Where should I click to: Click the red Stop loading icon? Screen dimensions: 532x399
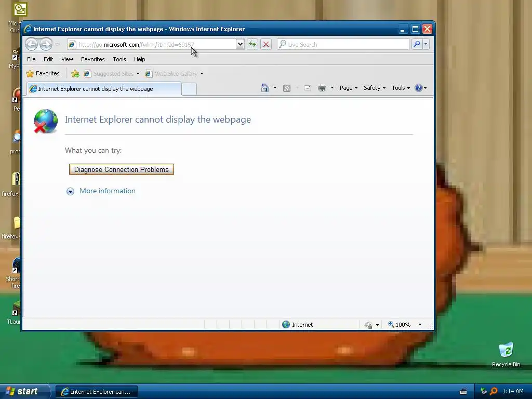tap(266, 44)
